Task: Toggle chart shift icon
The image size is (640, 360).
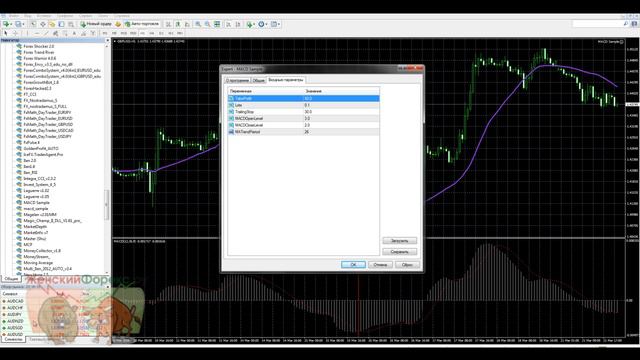Action: (238, 24)
